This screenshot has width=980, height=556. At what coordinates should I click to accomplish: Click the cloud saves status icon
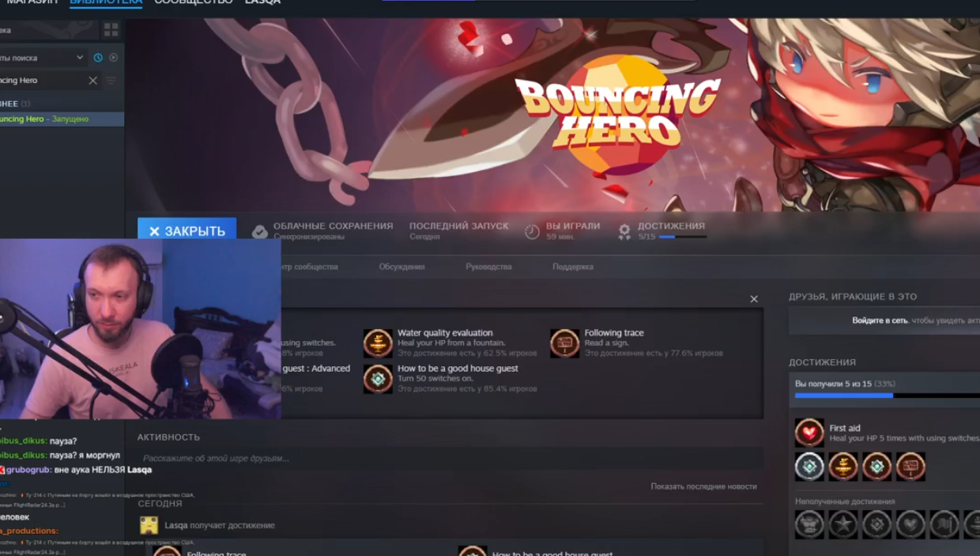pos(259,232)
